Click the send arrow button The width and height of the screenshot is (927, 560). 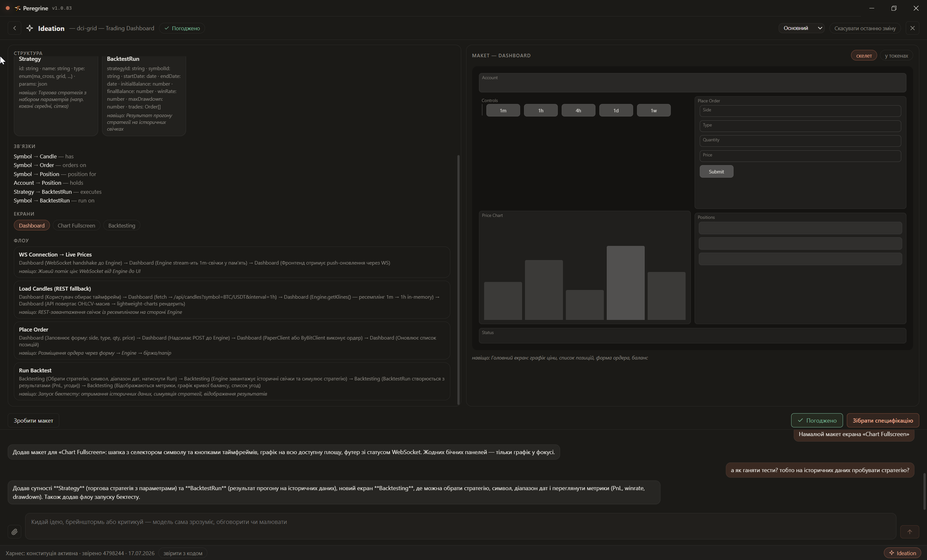pos(909,532)
